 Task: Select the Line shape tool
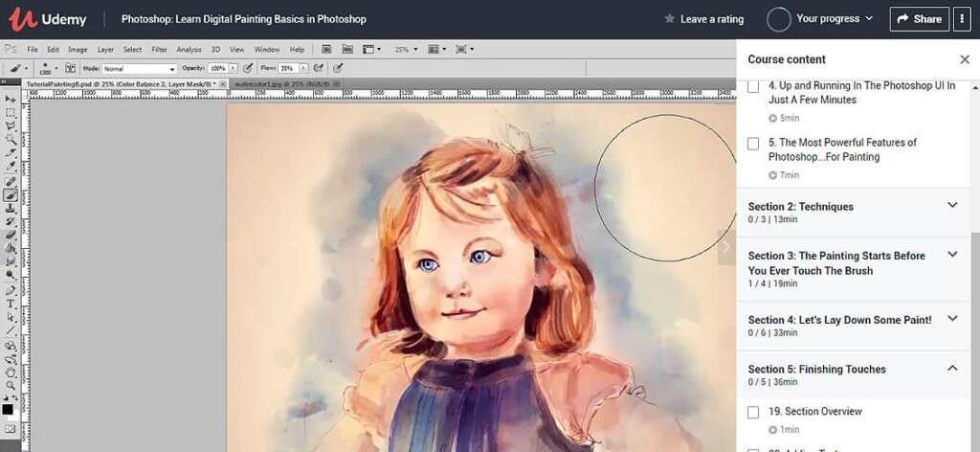click(x=10, y=330)
